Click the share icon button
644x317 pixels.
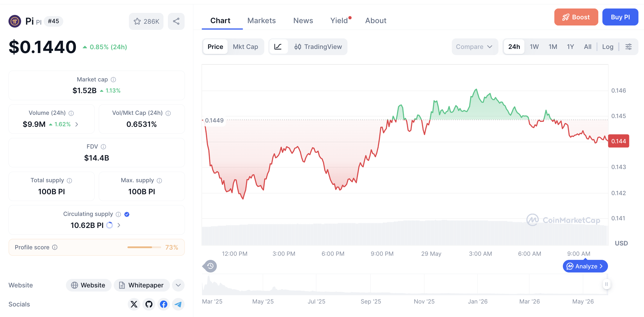[x=176, y=21]
